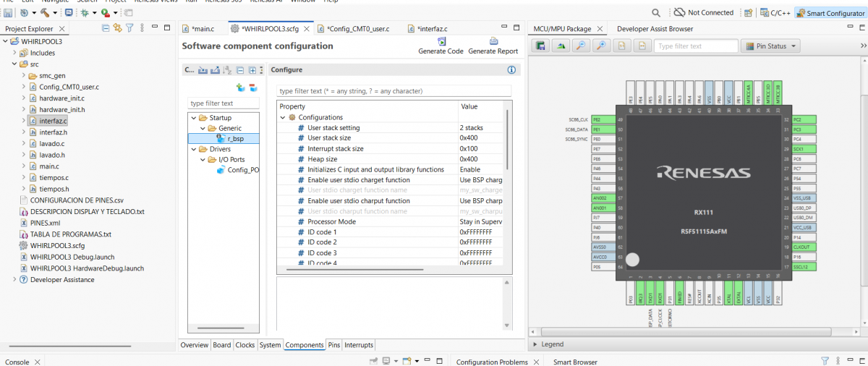Select the Config_PO driver component

click(x=237, y=170)
